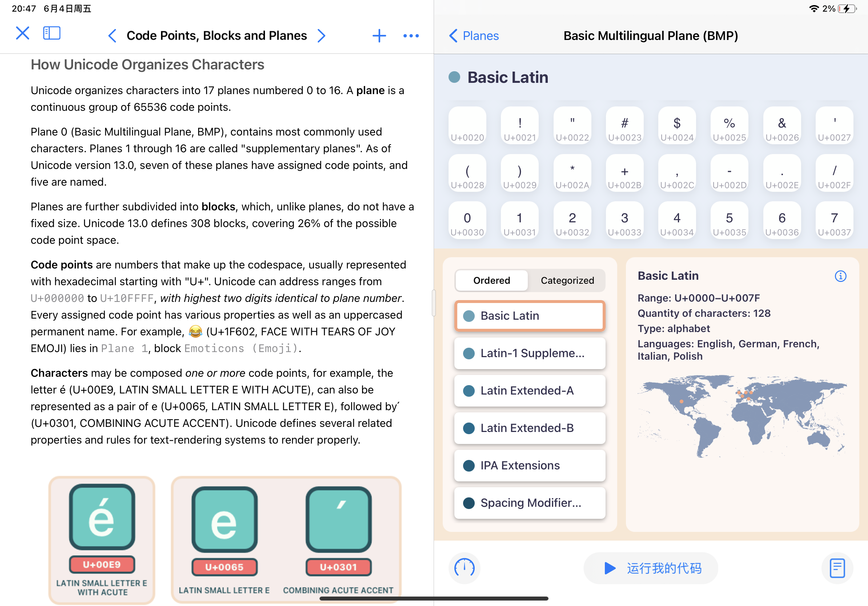Navigate forward in Code Points article
This screenshot has height=606, width=868.
pyautogui.click(x=323, y=35)
